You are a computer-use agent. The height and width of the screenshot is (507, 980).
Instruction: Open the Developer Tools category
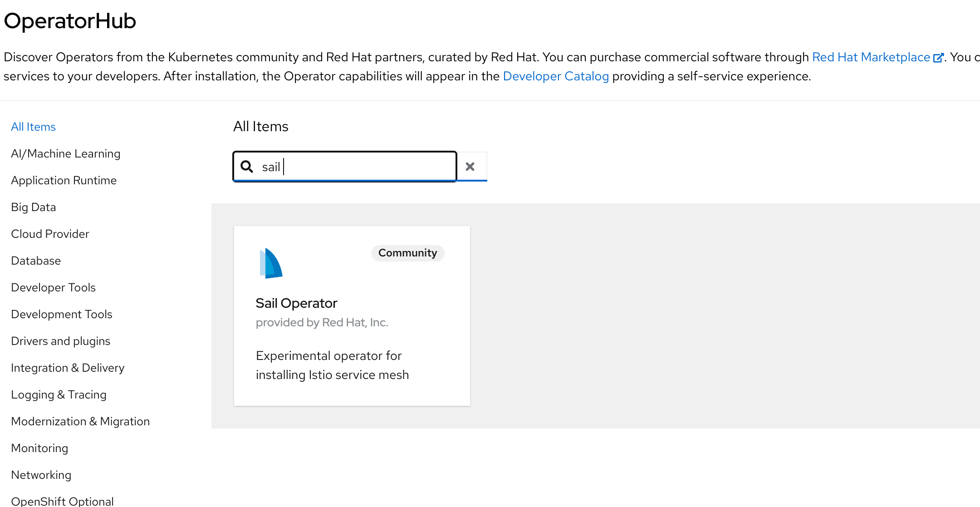pyautogui.click(x=53, y=287)
